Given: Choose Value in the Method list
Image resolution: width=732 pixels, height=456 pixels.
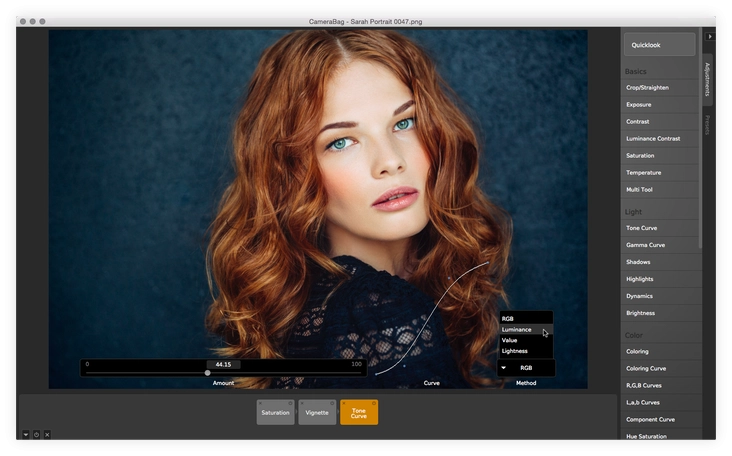Looking at the screenshot, I should (526, 340).
